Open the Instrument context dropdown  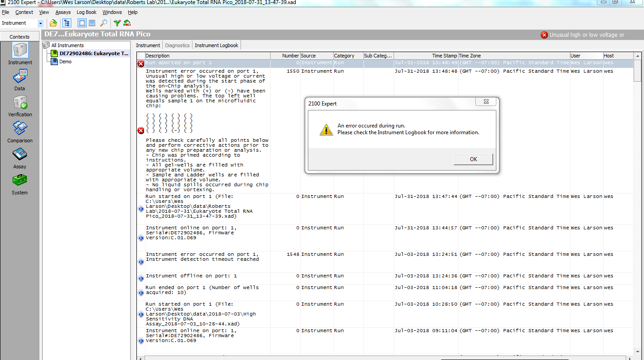pyautogui.click(x=40, y=23)
